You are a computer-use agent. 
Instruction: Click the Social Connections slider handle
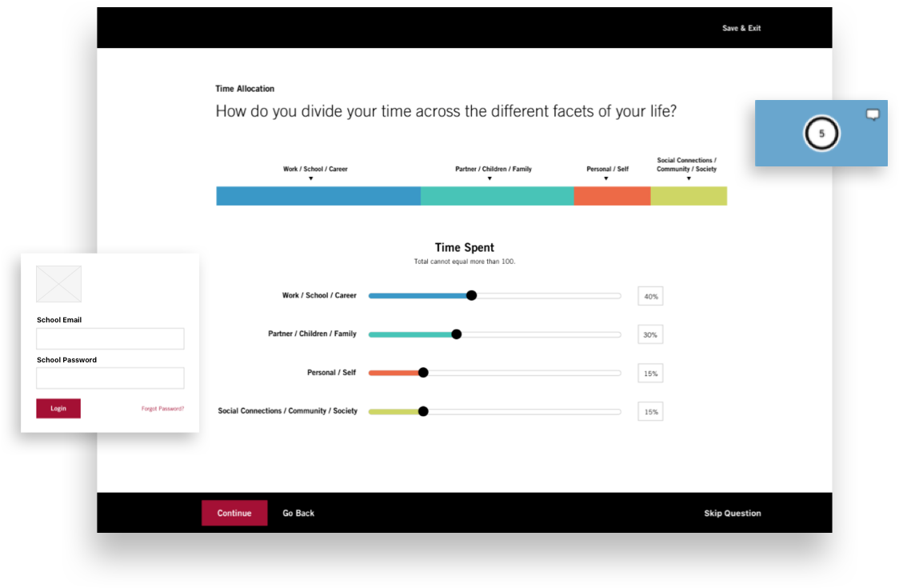pyautogui.click(x=423, y=411)
